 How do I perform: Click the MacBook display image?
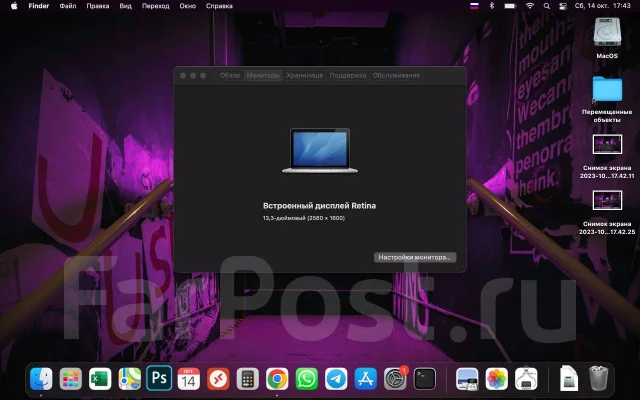click(320, 151)
